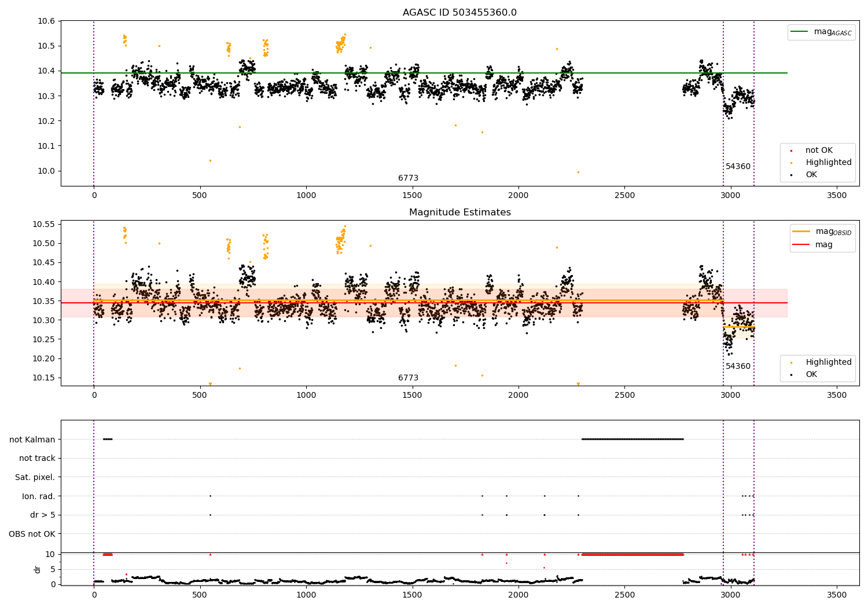
Task: Click the 1000 x-axis tick on middle plot
Action: [306, 395]
